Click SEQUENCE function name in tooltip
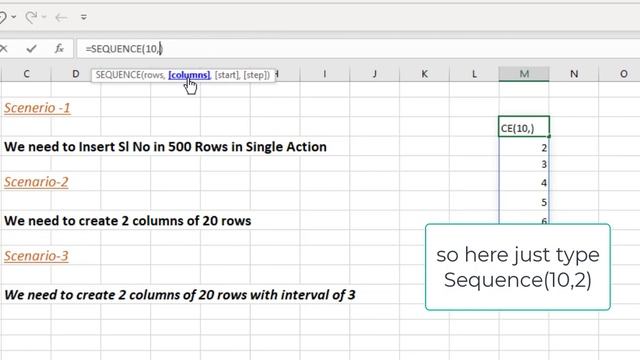 point(118,75)
